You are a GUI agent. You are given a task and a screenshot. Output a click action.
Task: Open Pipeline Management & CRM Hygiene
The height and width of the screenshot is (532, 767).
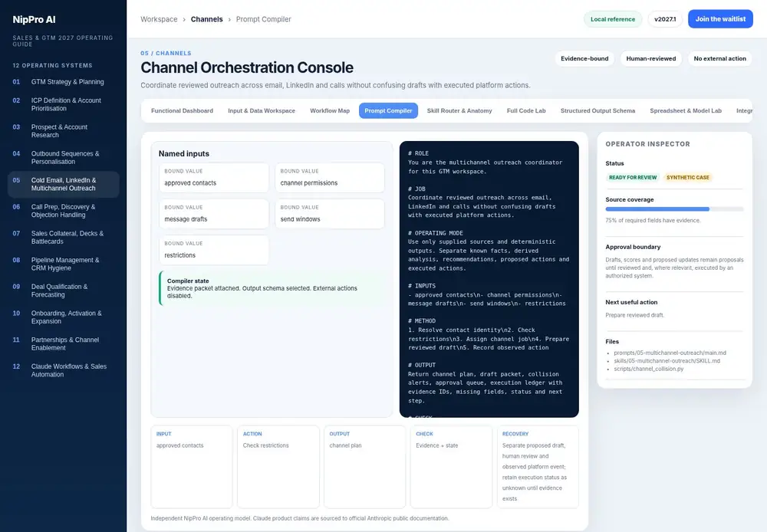coord(63,264)
